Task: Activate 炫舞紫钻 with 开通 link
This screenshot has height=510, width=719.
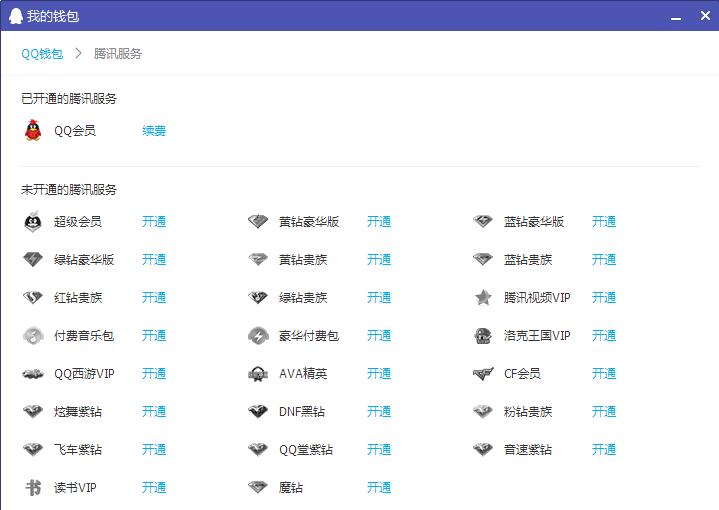Action: (154, 412)
